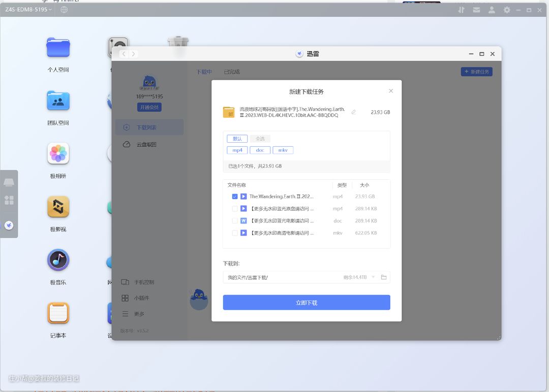This screenshot has width=549, height=392.
Task: Uncheck The.Wandering.Earth mp4 file checkbox
Action: pyautogui.click(x=235, y=197)
